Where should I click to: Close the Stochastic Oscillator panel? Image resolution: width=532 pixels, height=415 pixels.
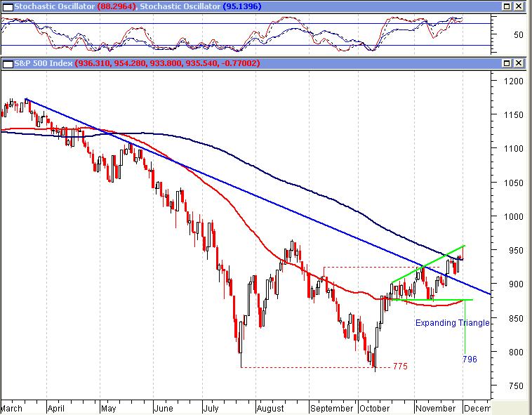pos(518,6)
